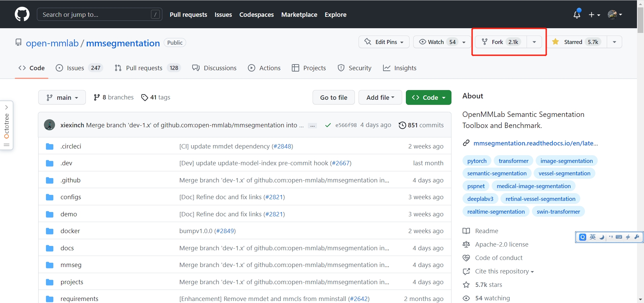Open the Insights tab
Image resolution: width=644 pixels, height=303 pixels.
pyautogui.click(x=405, y=68)
